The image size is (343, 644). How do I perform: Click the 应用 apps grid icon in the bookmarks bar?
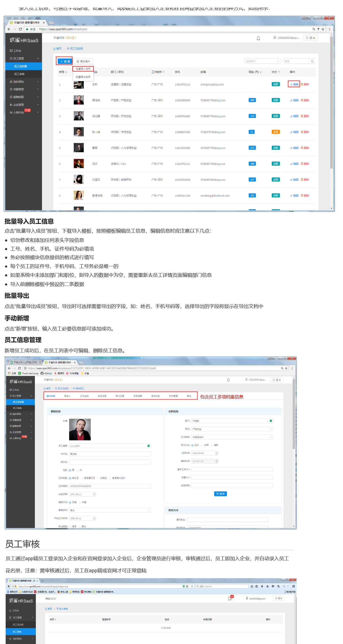pos(9,373)
